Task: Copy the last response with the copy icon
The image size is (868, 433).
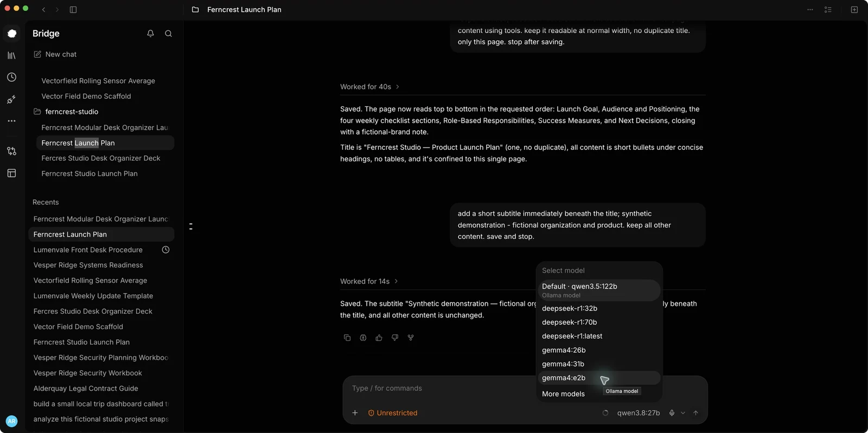Action: 347,338
